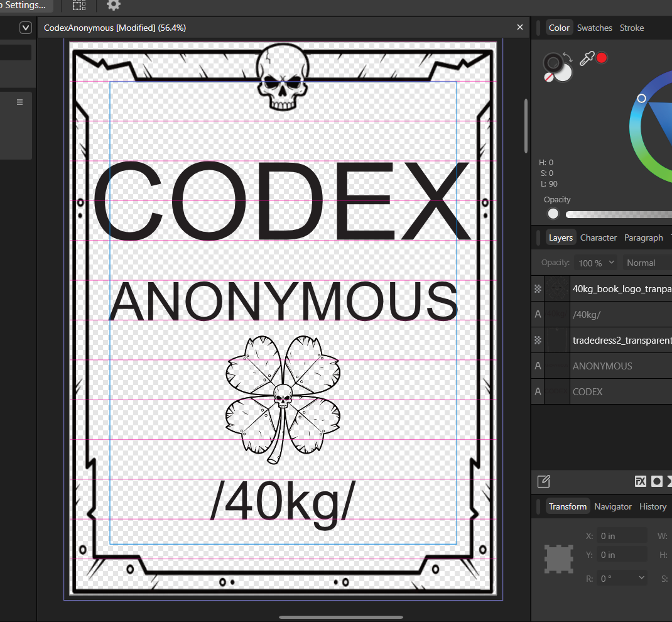672x622 pixels.
Task: Switch to the Character tab
Action: click(x=599, y=237)
